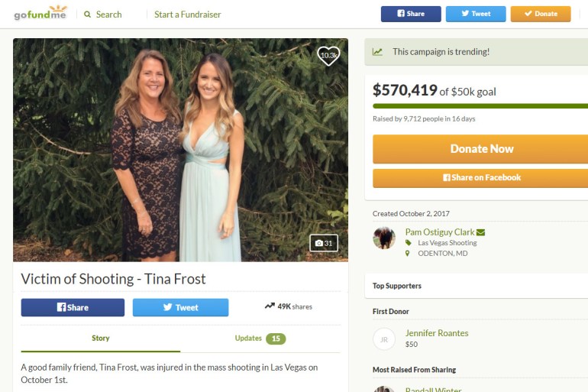Email organizer via envelope icon

point(480,232)
